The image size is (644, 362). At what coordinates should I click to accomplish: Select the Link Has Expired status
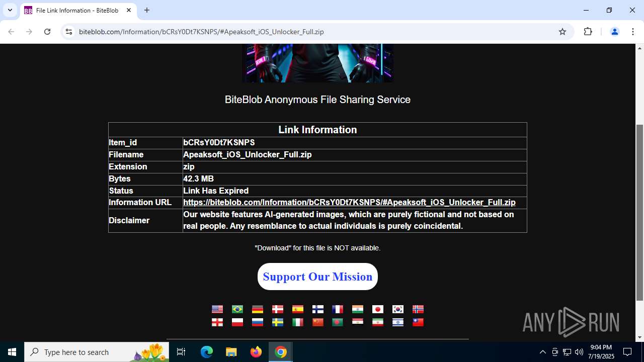tap(216, 191)
